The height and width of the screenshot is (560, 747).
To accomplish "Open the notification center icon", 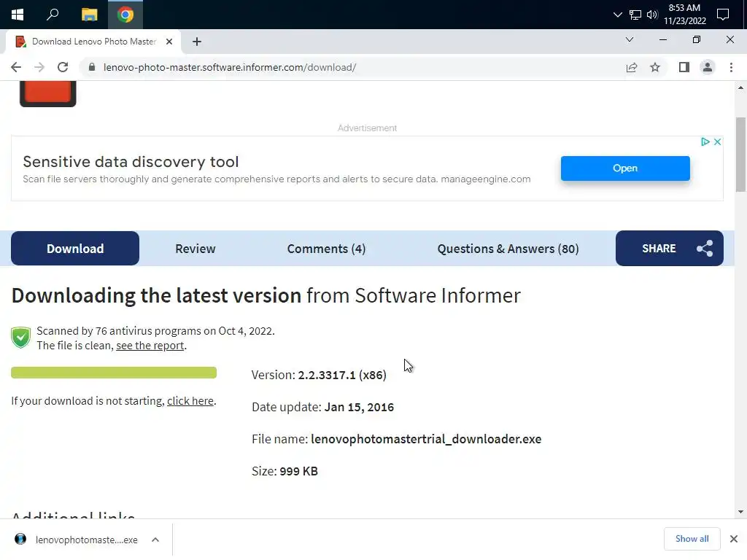I will click(723, 15).
